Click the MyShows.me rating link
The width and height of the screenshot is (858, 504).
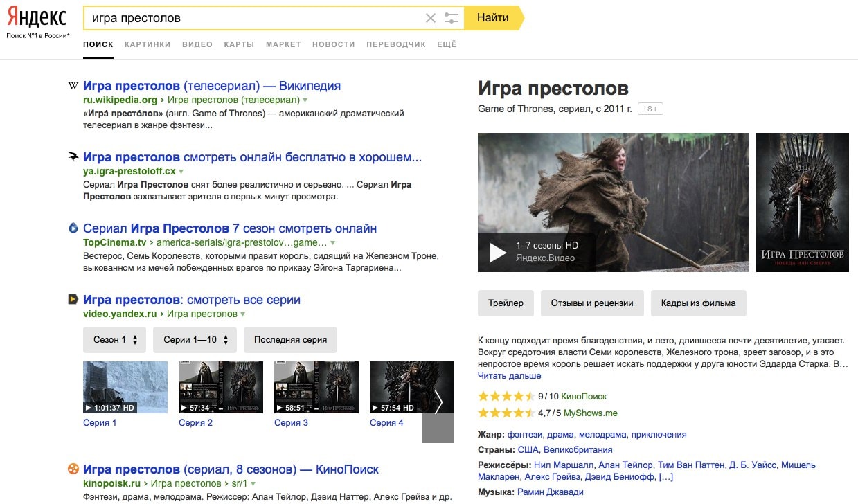click(591, 413)
